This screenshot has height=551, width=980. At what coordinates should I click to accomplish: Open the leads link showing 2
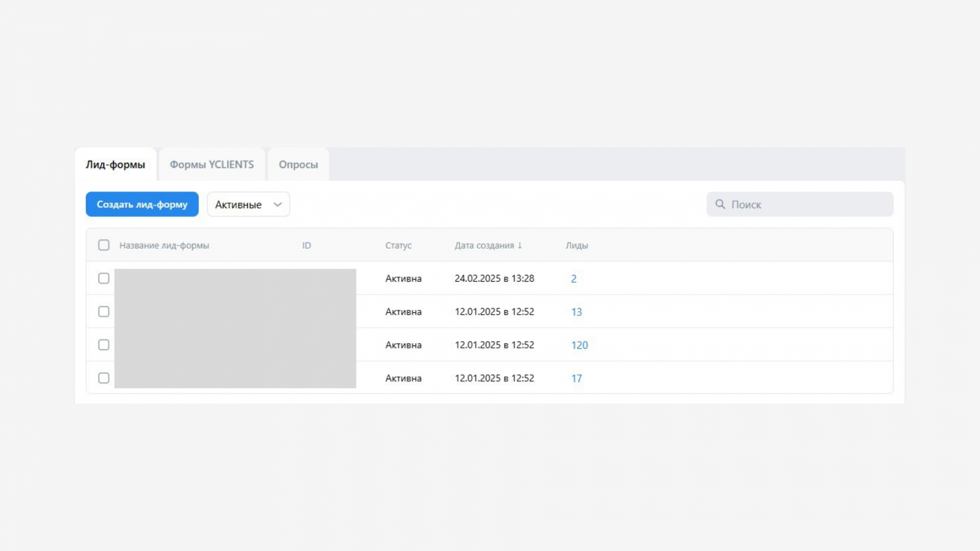(574, 279)
